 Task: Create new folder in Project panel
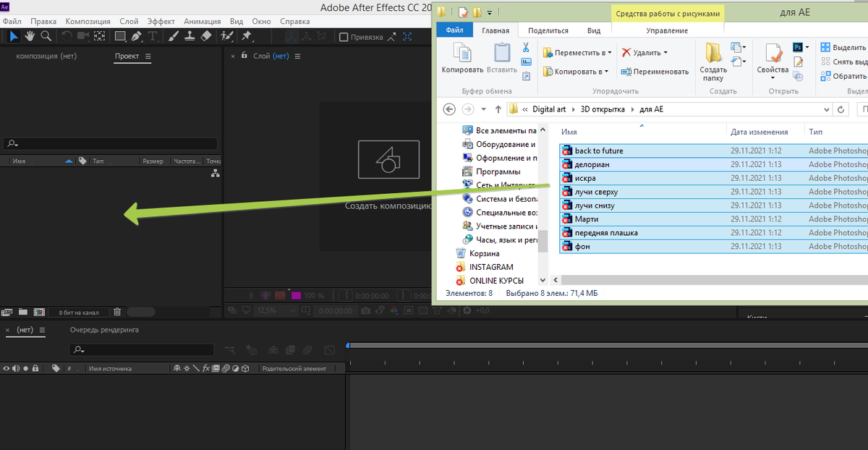click(x=23, y=312)
